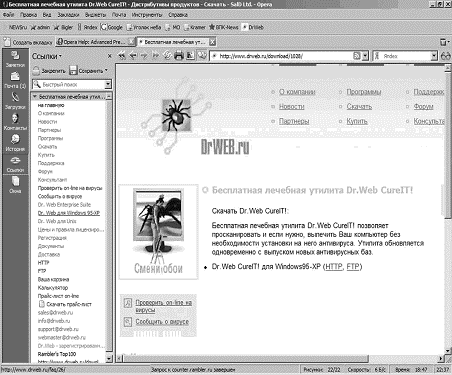The width and height of the screenshot is (452, 375).
Task: Collapse the page's links tree node
Action: point(35,97)
